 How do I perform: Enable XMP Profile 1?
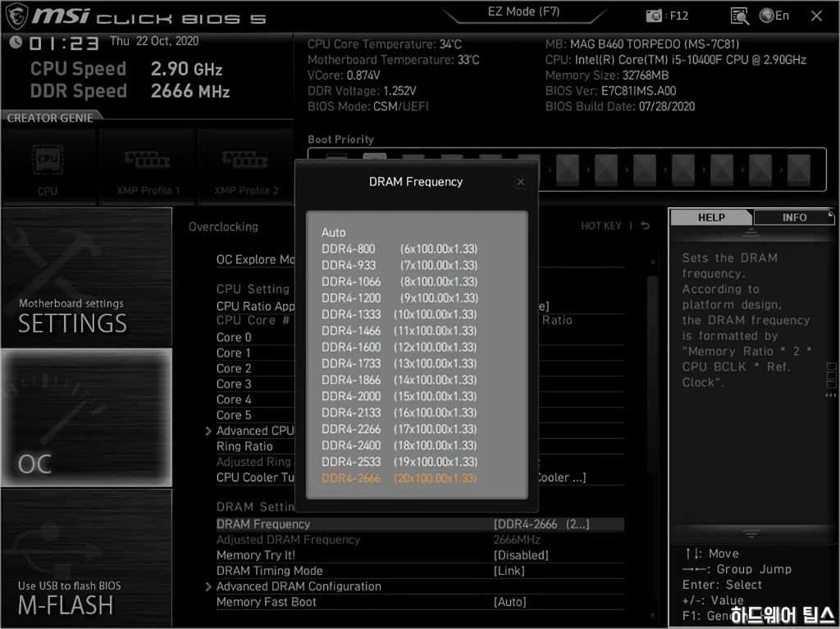pos(148,167)
